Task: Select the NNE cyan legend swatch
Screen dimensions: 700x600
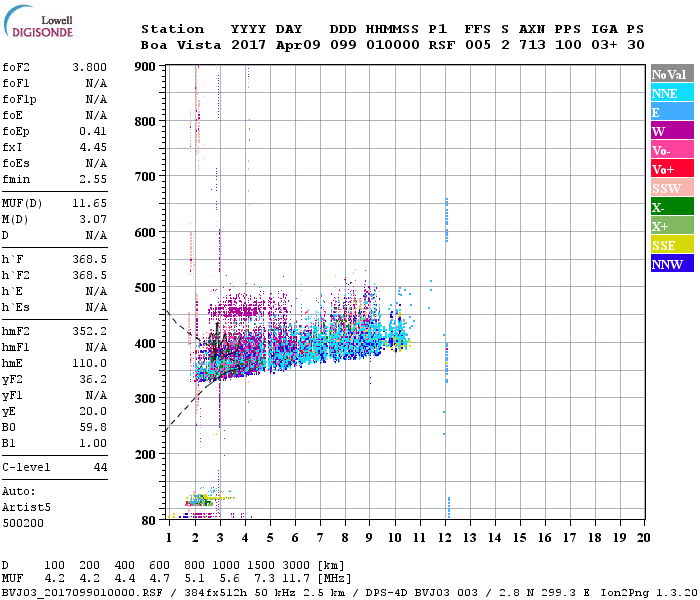Action: 672,93
